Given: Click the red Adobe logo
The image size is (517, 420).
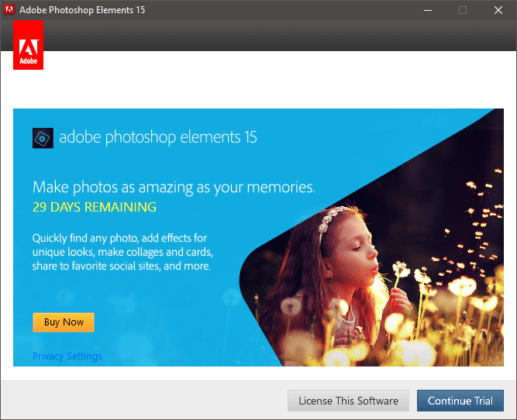Looking at the screenshot, I should [29, 45].
